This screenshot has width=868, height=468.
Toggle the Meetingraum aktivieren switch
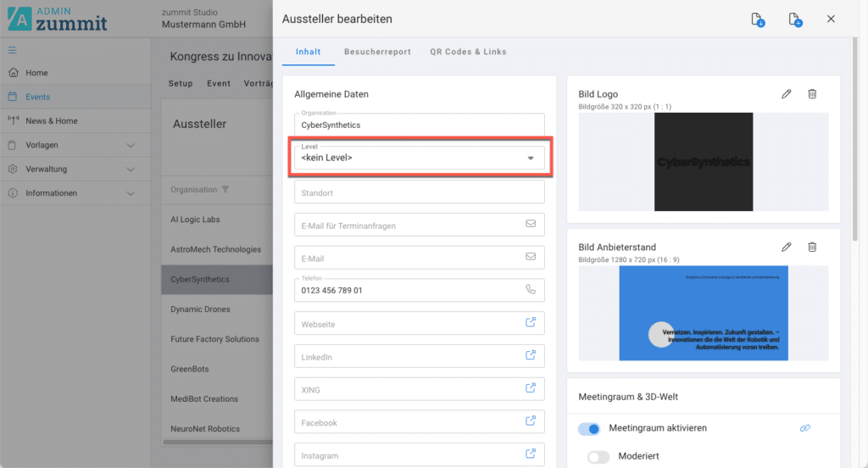coord(589,429)
